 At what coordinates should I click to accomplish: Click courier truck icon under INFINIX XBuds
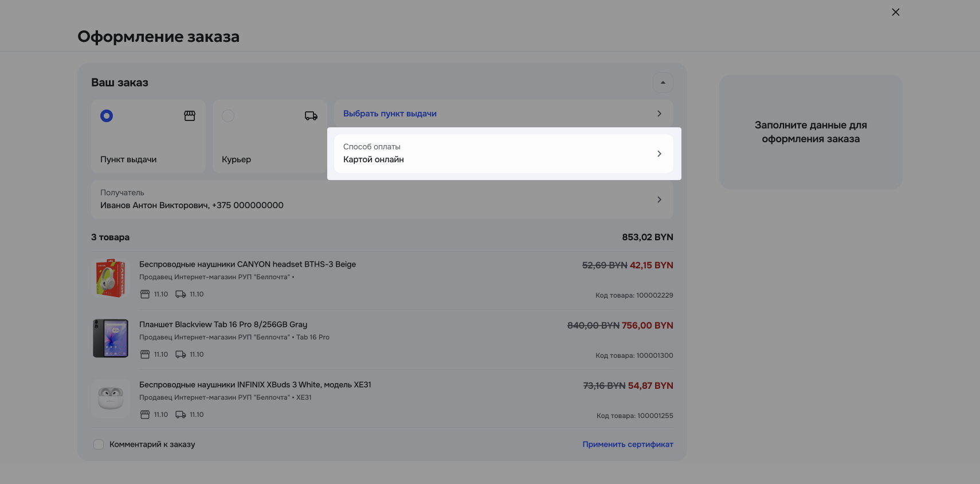181,415
